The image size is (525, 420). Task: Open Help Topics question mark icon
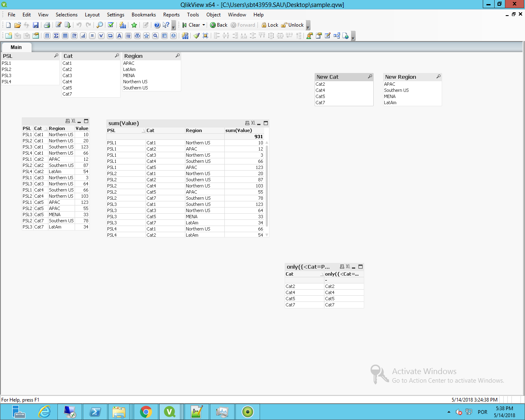157,25
